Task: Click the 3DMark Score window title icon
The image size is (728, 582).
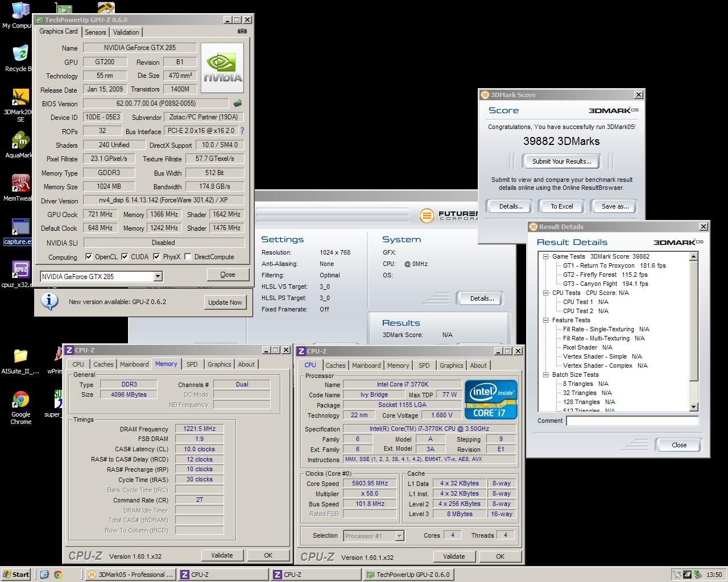Action: pyautogui.click(x=485, y=95)
